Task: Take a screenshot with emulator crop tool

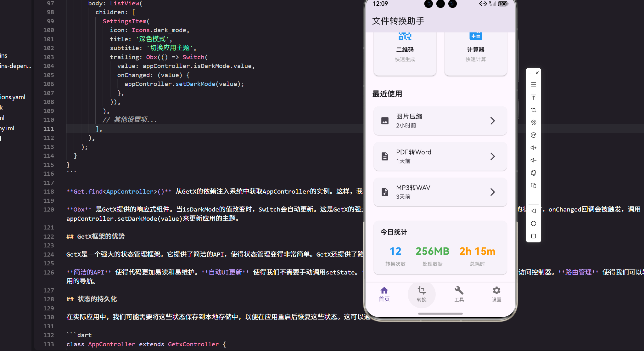Action: click(534, 110)
